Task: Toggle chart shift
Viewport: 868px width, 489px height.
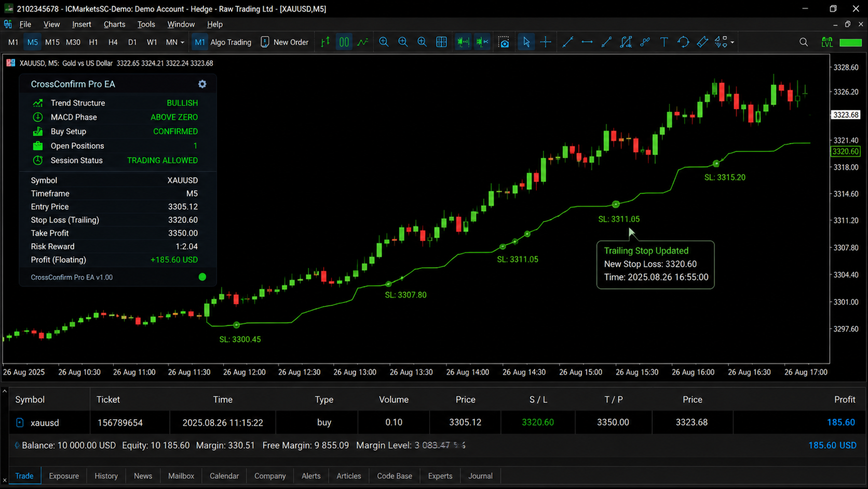Action: [482, 42]
